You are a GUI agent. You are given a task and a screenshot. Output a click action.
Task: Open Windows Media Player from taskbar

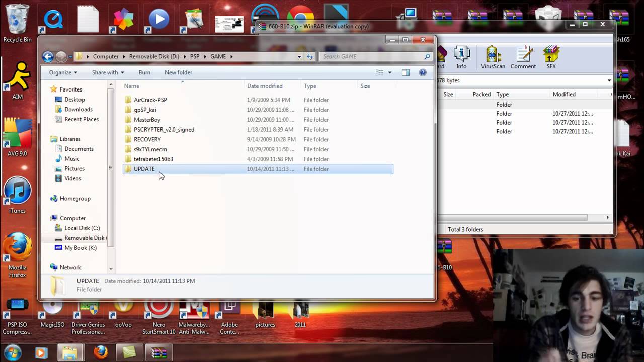[41, 352]
